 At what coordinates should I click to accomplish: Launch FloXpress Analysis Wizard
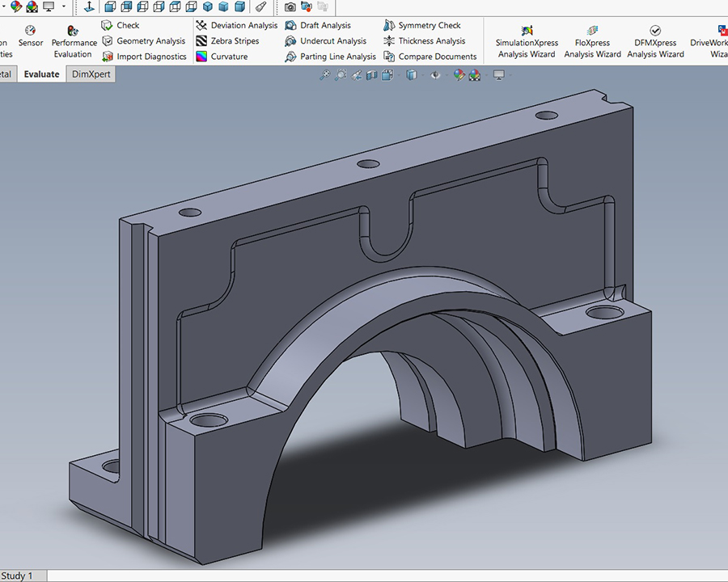point(592,42)
